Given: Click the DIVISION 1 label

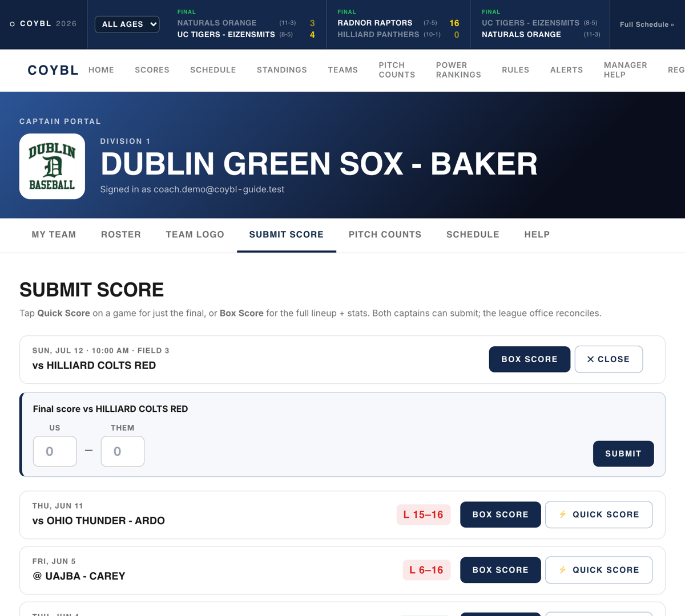Looking at the screenshot, I should [125, 141].
